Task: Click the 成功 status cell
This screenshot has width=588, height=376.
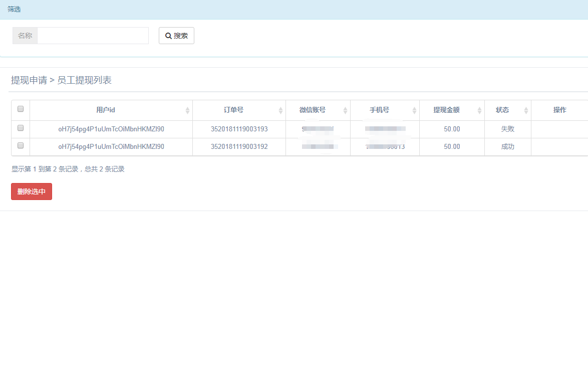Action: 507,147
